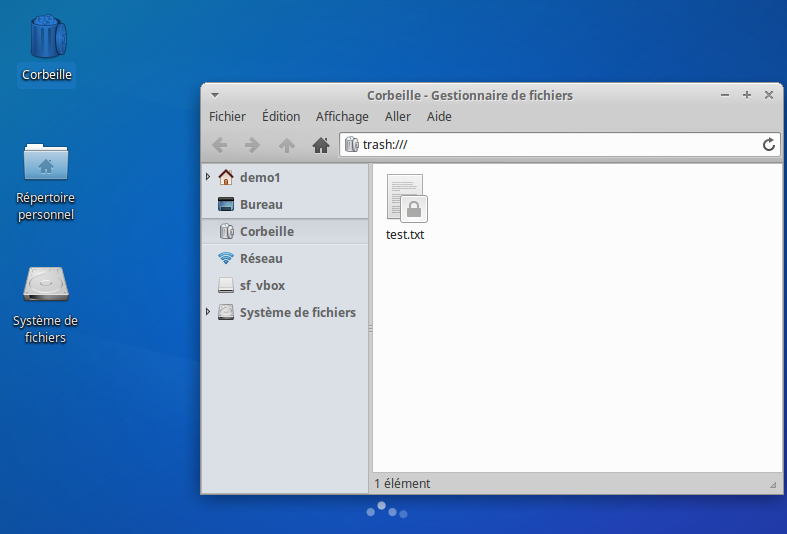Viewport: 787px width, 534px height.
Task: Expand the Système de fichiers sidebar node
Action: (x=208, y=312)
